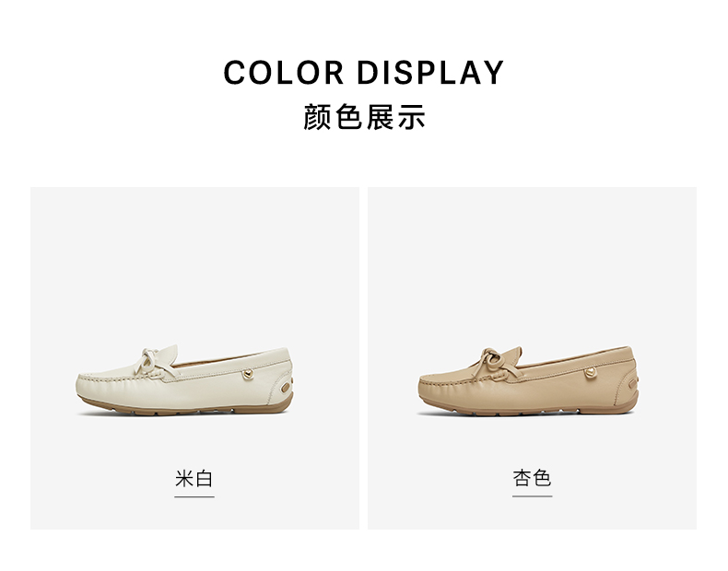Click the heel tab on off-white loafer
The width and height of the screenshot is (728, 571).
[x=286, y=385]
